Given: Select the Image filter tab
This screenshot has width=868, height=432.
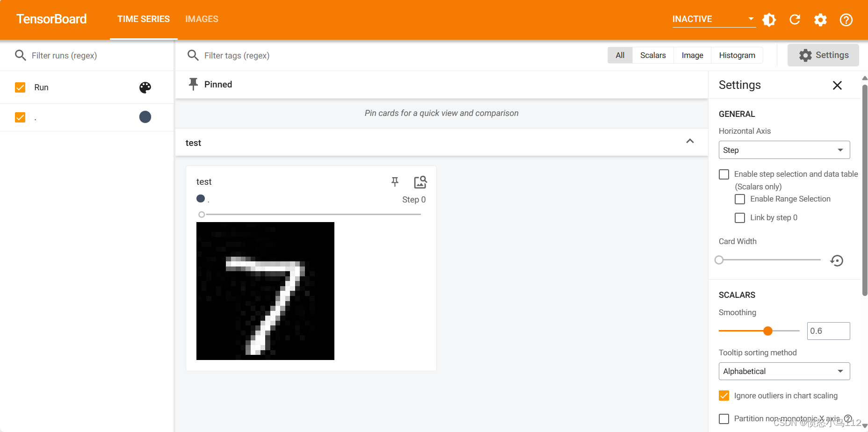Looking at the screenshot, I should click(693, 55).
